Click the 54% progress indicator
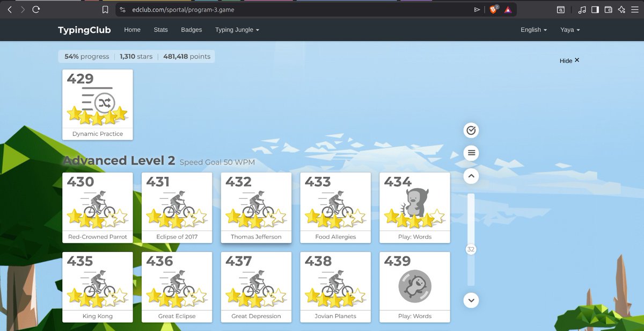 click(86, 56)
